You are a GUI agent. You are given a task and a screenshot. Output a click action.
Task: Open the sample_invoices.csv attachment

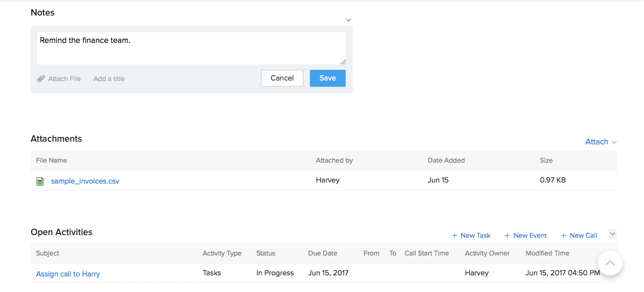(85, 181)
